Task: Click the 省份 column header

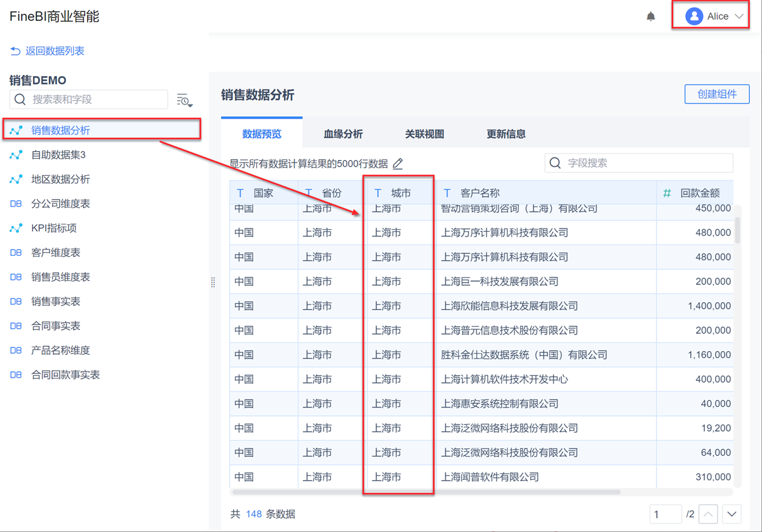Action: [x=333, y=193]
